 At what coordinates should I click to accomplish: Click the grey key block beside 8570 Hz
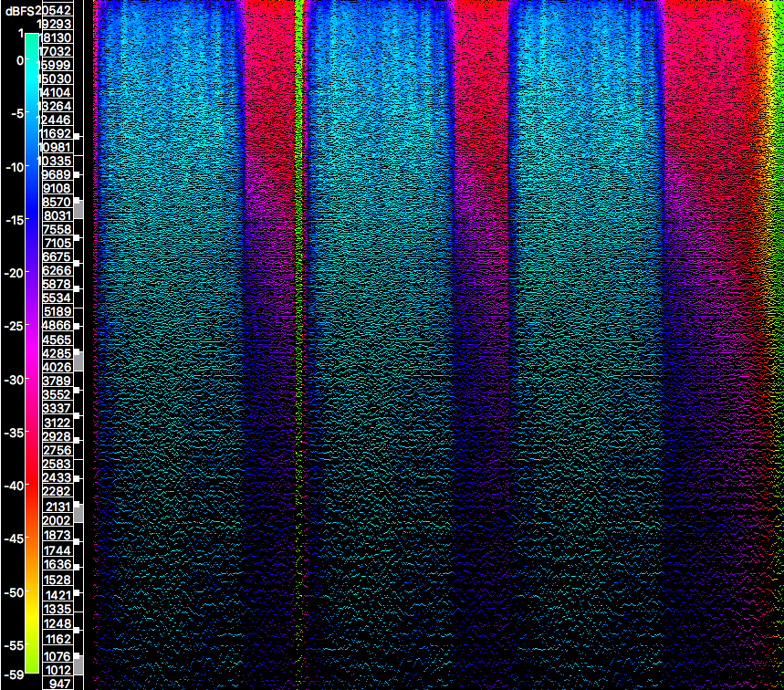[x=78, y=210]
